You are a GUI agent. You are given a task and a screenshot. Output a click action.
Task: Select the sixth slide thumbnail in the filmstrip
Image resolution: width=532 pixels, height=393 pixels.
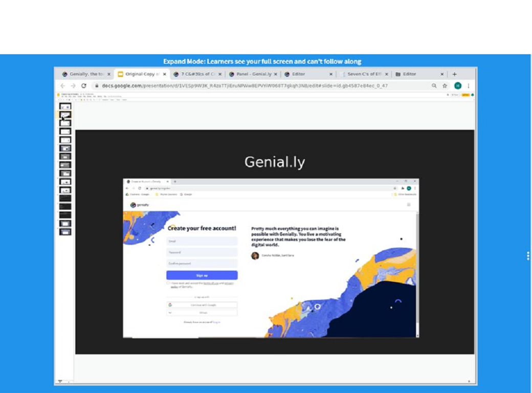coord(65,148)
